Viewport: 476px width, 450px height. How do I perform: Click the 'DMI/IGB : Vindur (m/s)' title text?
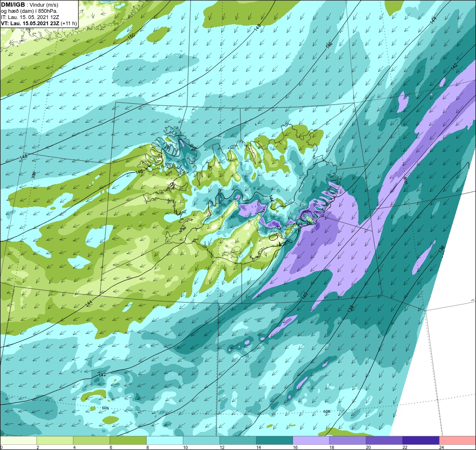click(30, 5)
